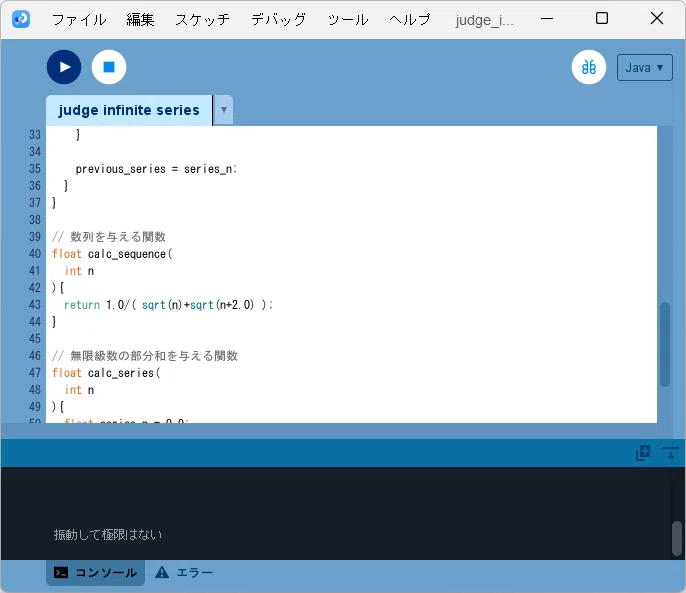Open the デバッグ menu
The height and width of the screenshot is (593, 686).
tap(278, 19)
